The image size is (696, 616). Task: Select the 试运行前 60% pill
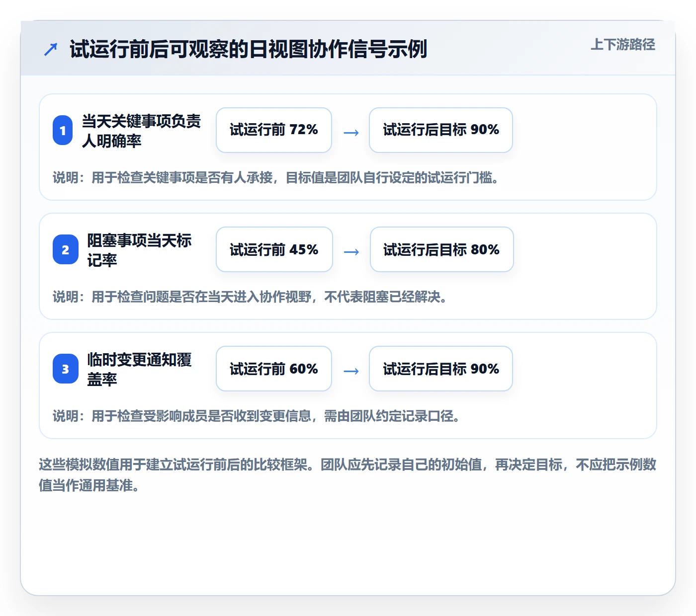pyautogui.click(x=274, y=369)
